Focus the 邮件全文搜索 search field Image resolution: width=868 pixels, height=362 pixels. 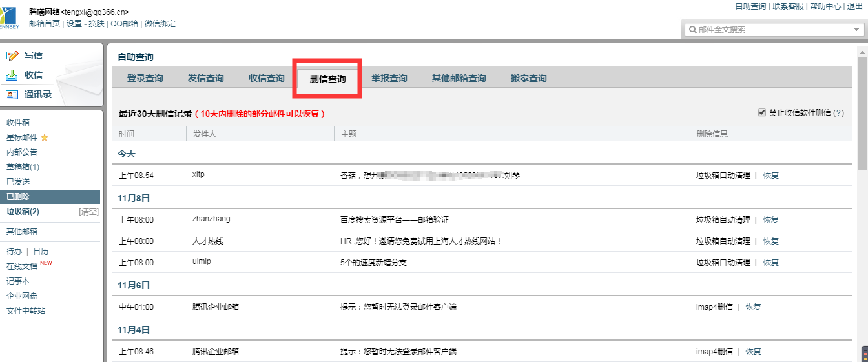tap(769, 30)
